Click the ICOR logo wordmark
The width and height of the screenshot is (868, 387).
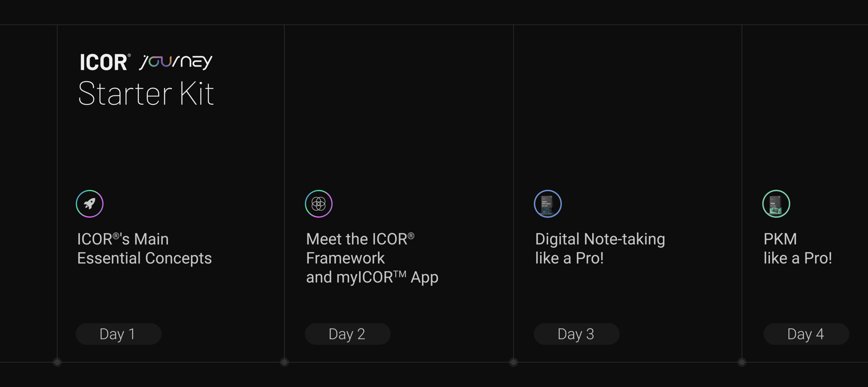(x=104, y=62)
